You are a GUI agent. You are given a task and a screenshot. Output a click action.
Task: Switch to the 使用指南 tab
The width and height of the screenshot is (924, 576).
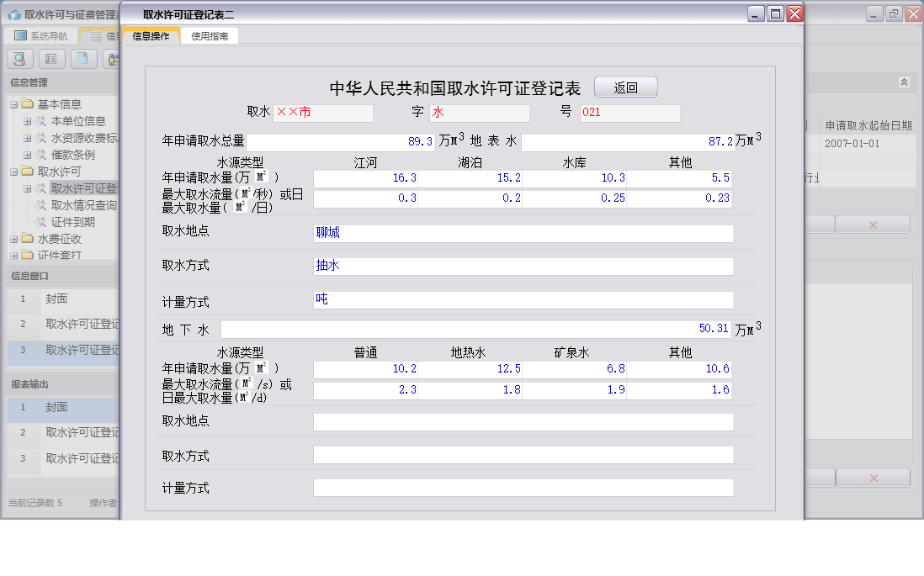[x=210, y=36]
